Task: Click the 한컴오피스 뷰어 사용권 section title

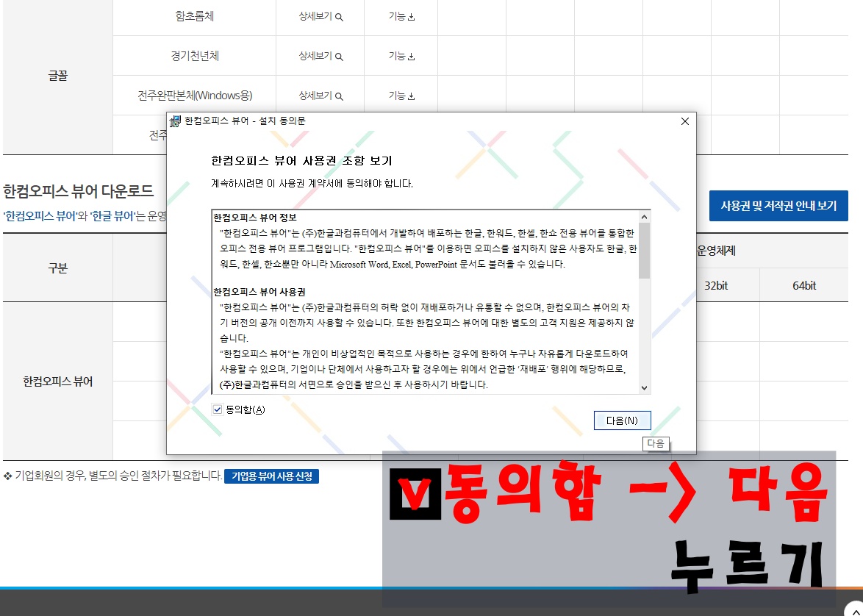Action: pyautogui.click(x=259, y=292)
